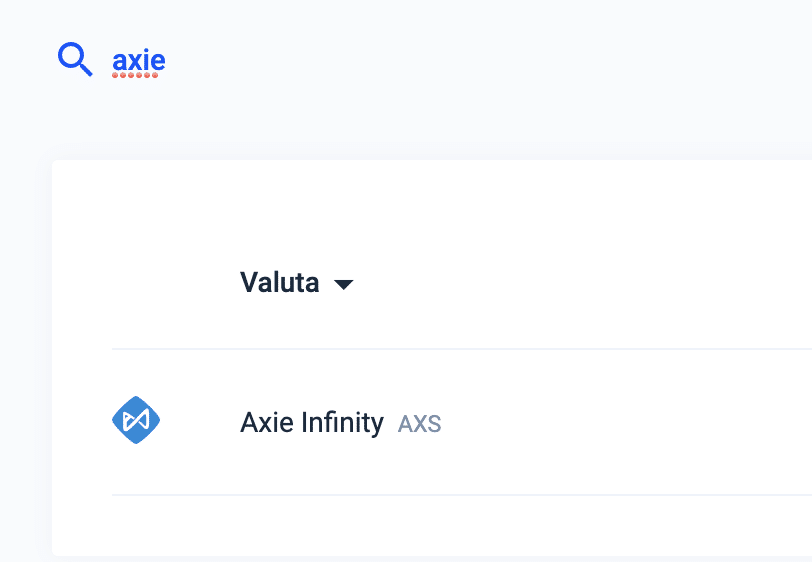Toggle the black triangle next to Valuta

[343, 285]
